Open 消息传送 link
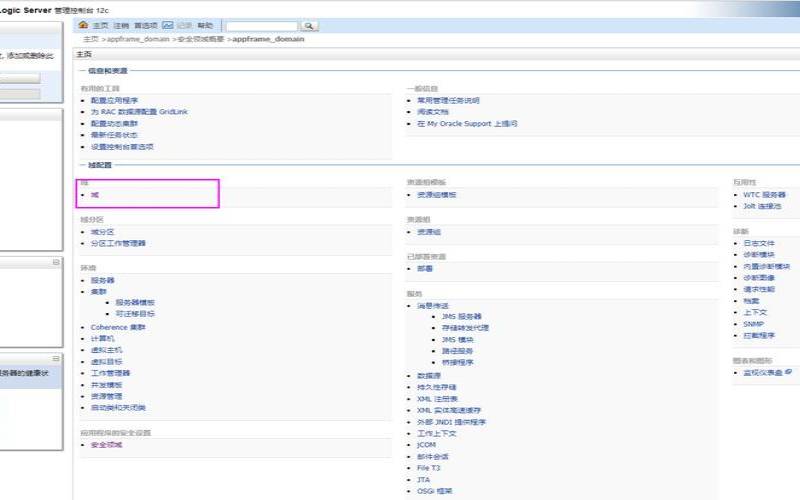The height and width of the screenshot is (500, 800). (433, 306)
